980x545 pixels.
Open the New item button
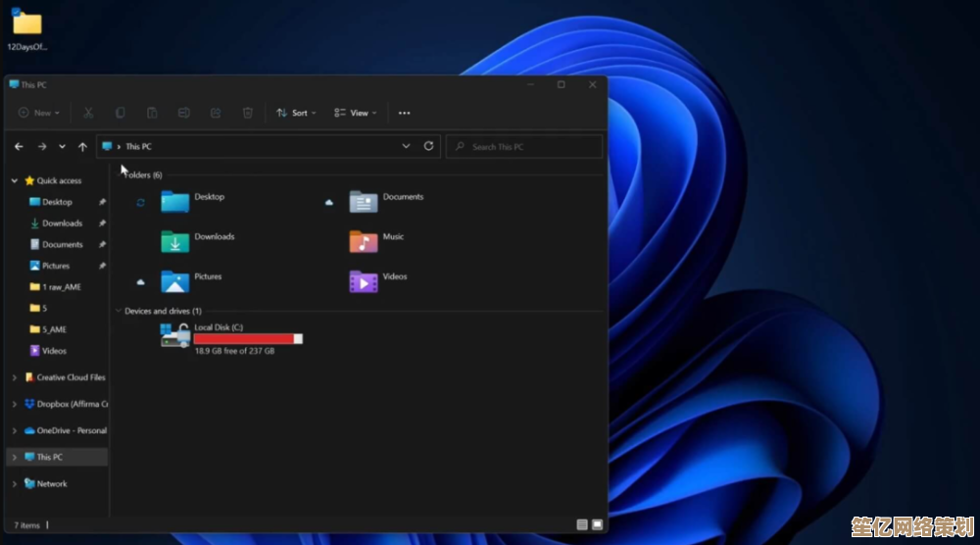pyautogui.click(x=39, y=113)
